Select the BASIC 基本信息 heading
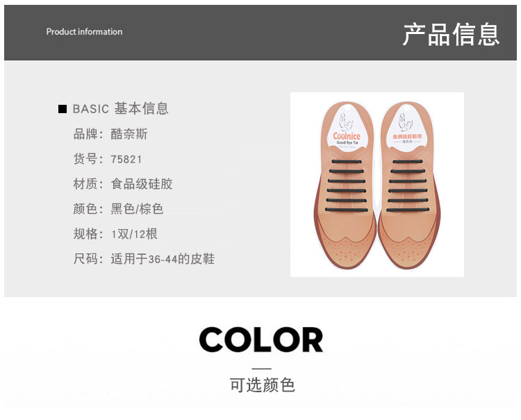Viewport: 521px width, 420px height. tap(121, 108)
